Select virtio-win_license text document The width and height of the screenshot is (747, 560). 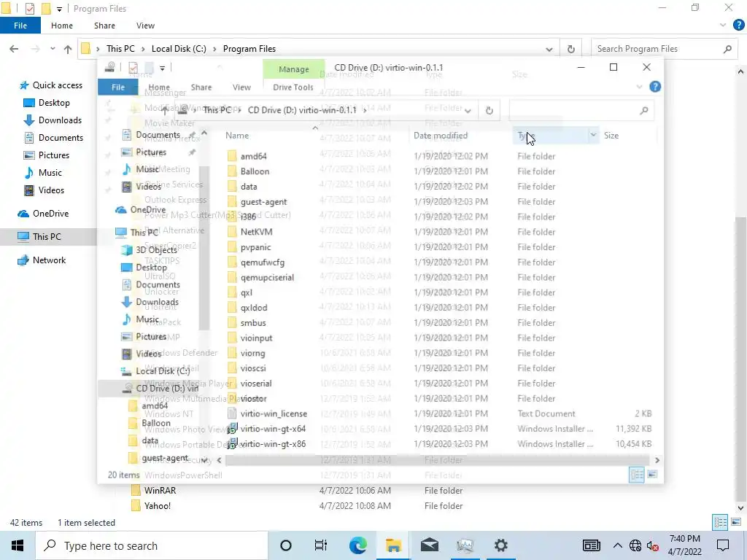coord(274,414)
